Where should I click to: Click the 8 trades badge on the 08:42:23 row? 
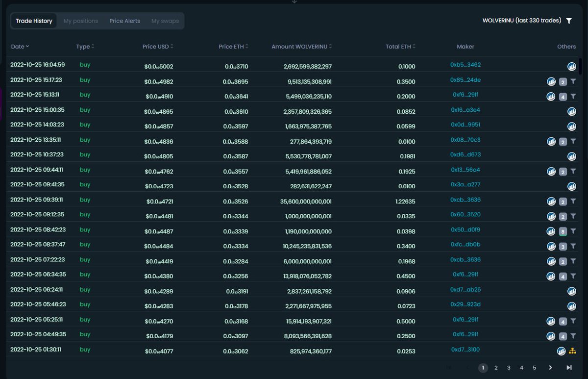pyautogui.click(x=563, y=231)
